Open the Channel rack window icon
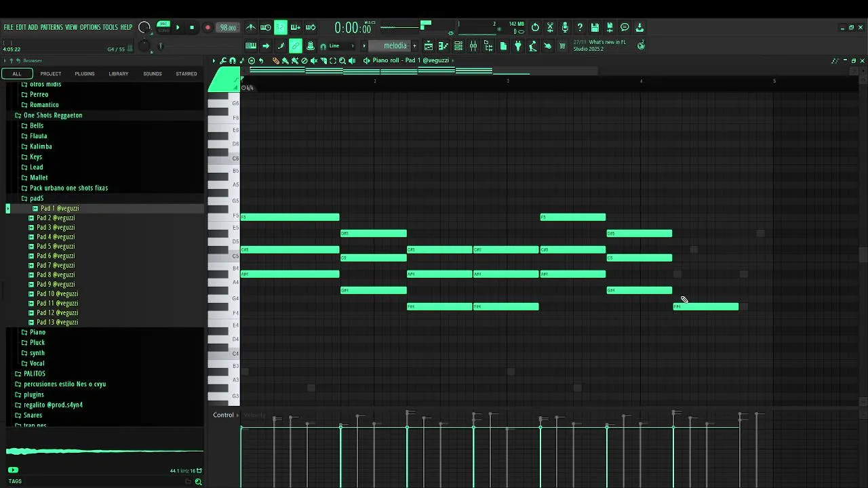 coord(458,46)
